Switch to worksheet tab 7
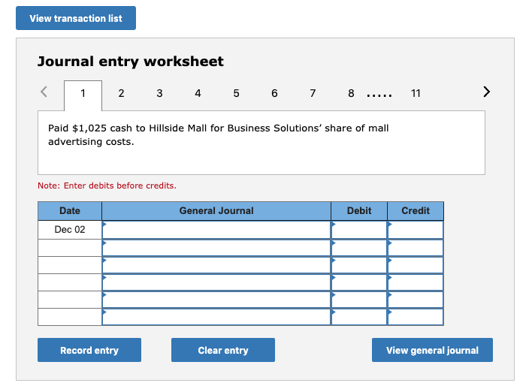Screen dimensions: 532x392 (313, 93)
